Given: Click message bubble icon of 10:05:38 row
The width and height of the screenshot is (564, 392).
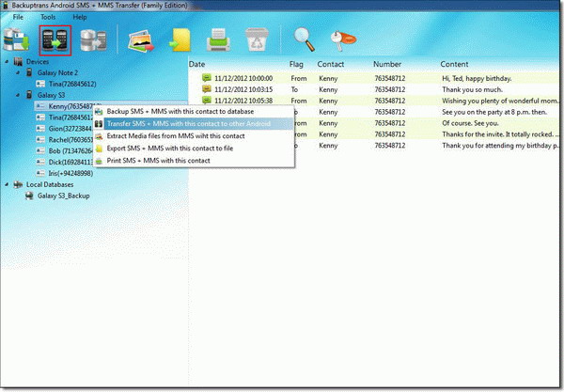Looking at the screenshot, I should point(207,100).
